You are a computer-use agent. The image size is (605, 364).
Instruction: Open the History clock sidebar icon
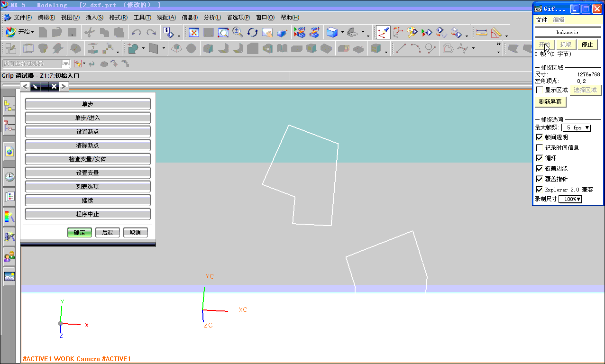tap(9, 177)
